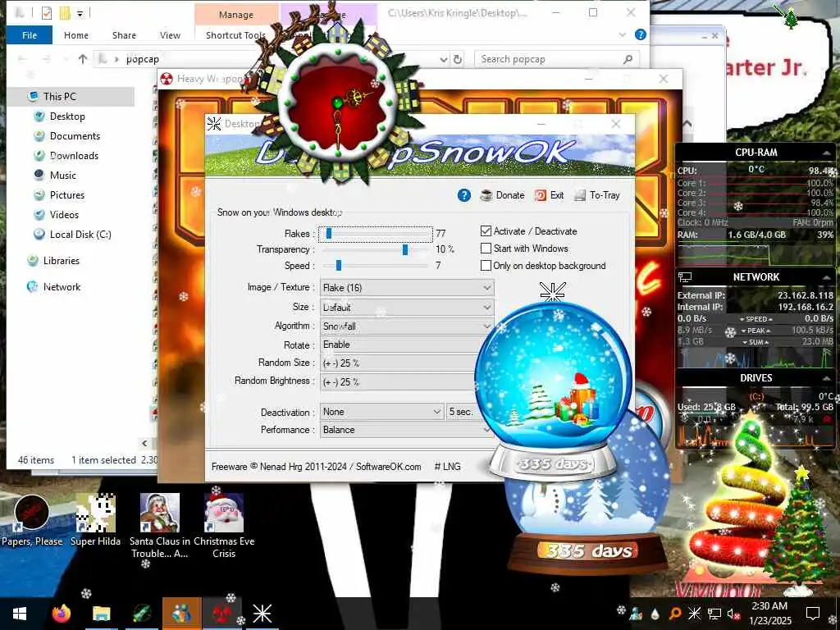Switch to the Home ribbon tab
The width and height of the screenshot is (840, 630).
(x=76, y=34)
